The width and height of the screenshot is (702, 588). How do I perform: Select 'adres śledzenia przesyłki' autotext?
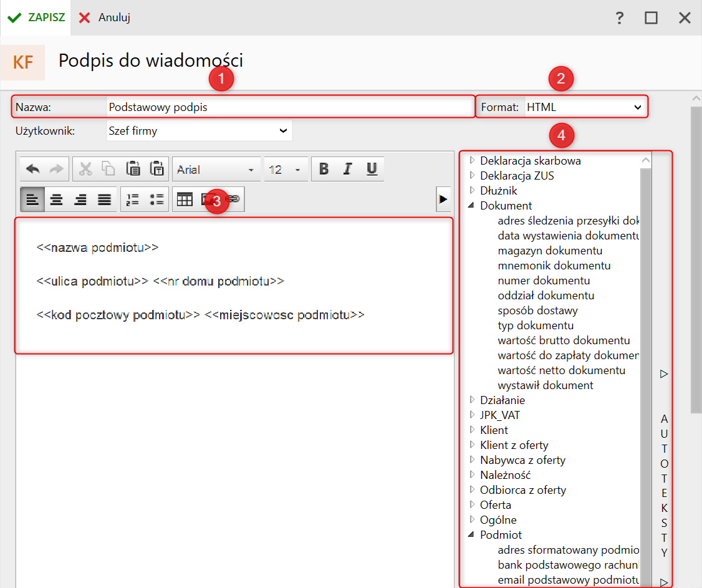pyautogui.click(x=568, y=221)
